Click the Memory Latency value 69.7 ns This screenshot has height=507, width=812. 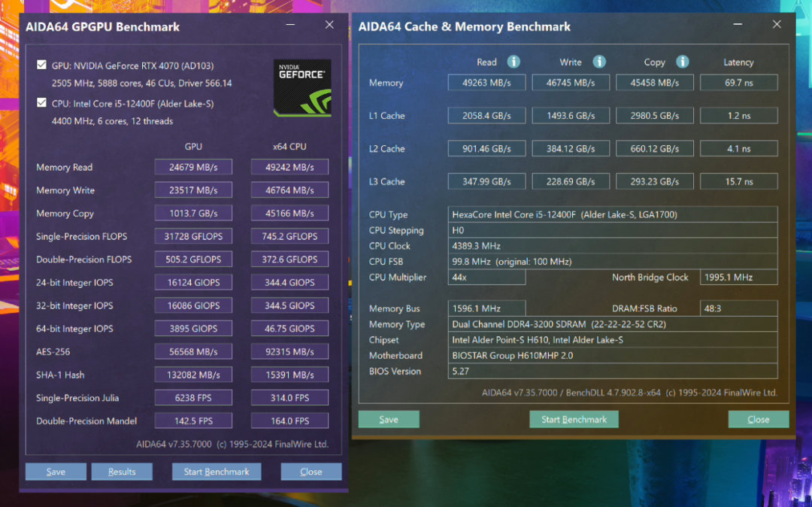coord(739,82)
